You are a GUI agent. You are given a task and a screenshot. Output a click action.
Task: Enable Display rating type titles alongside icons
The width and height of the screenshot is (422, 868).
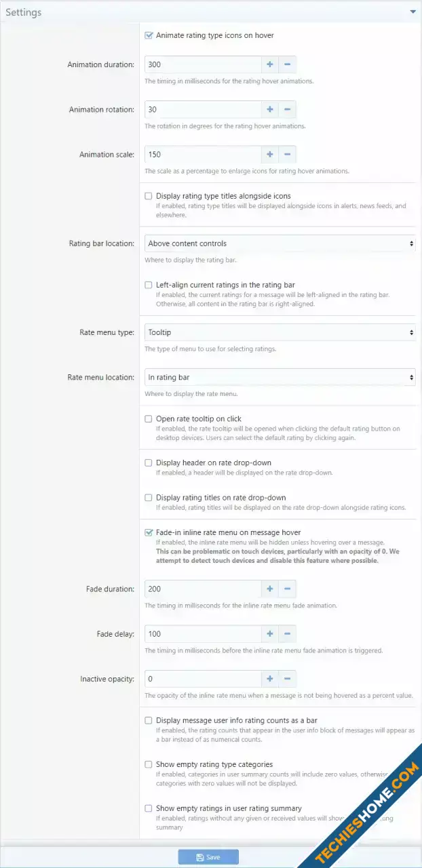(x=149, y=195)
